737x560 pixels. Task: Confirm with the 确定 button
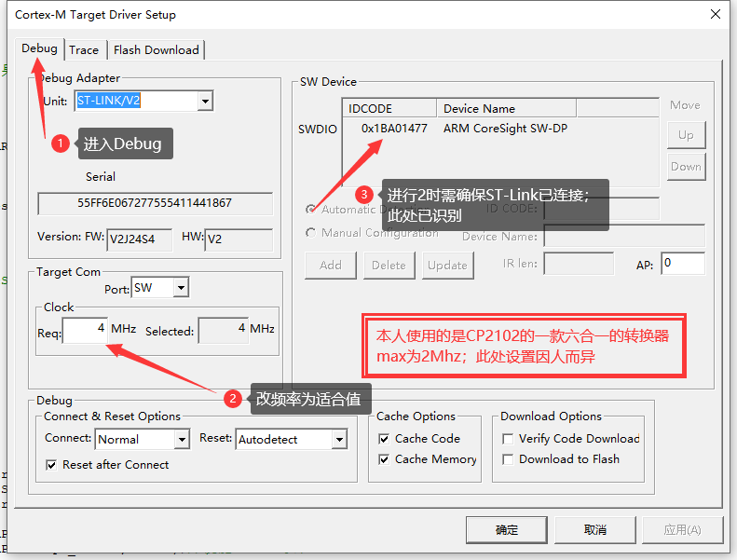[507, 530]
